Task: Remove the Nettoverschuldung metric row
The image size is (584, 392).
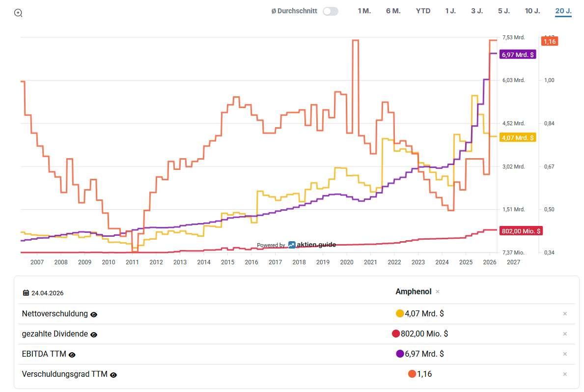Action: [565, 314]
